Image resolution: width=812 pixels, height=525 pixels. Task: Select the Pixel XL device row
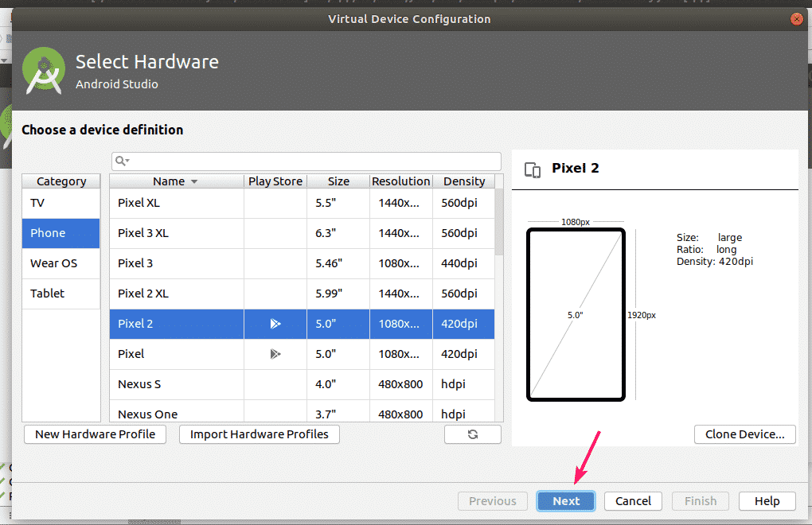pos(302,203)
